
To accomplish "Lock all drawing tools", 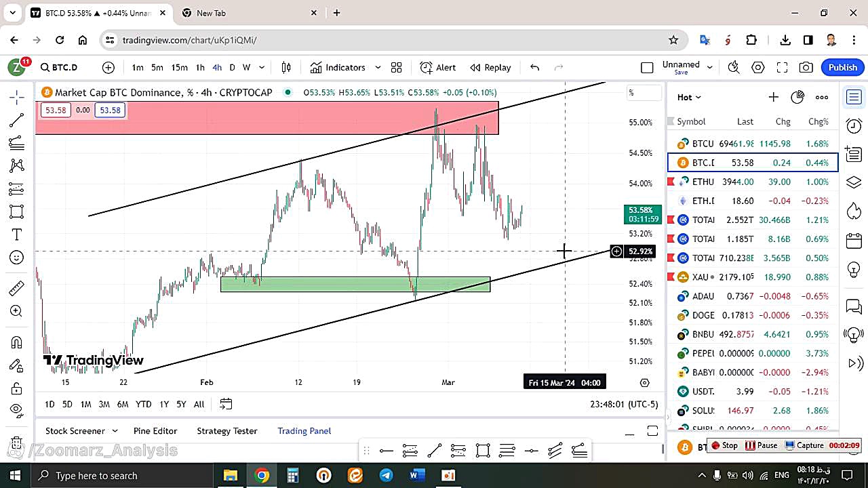I will point(17,388).
